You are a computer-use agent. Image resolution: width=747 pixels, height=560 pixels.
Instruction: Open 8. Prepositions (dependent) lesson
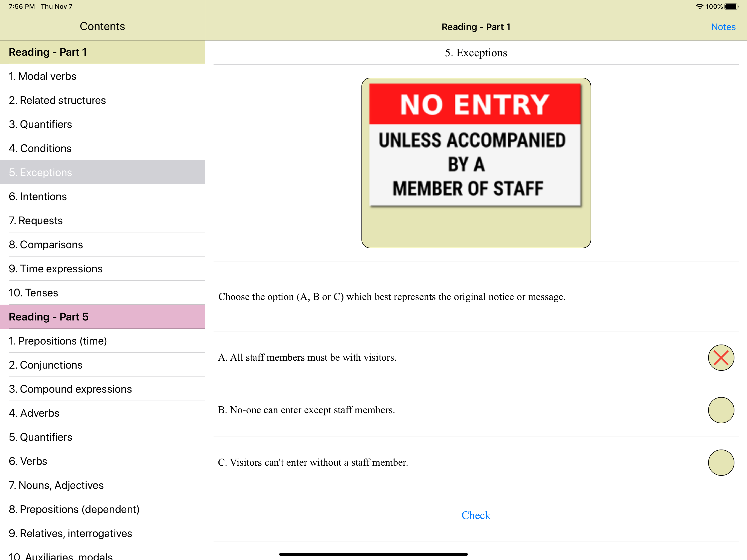click(103, 509)
